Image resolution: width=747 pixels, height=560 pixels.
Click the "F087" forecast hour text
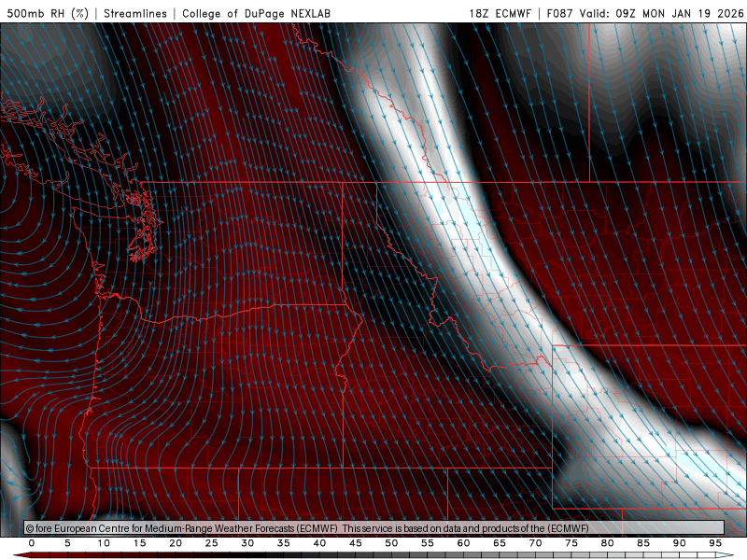coord(561,13)
